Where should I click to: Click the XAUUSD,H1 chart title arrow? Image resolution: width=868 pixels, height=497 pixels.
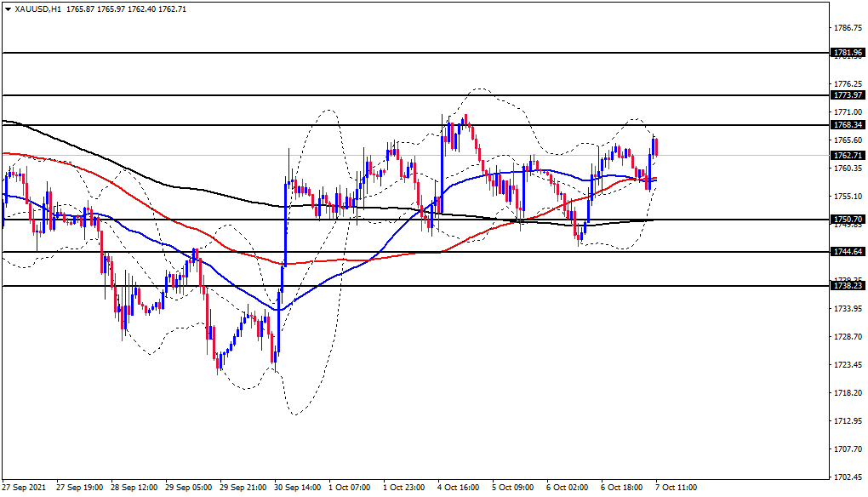coord(8,9)
